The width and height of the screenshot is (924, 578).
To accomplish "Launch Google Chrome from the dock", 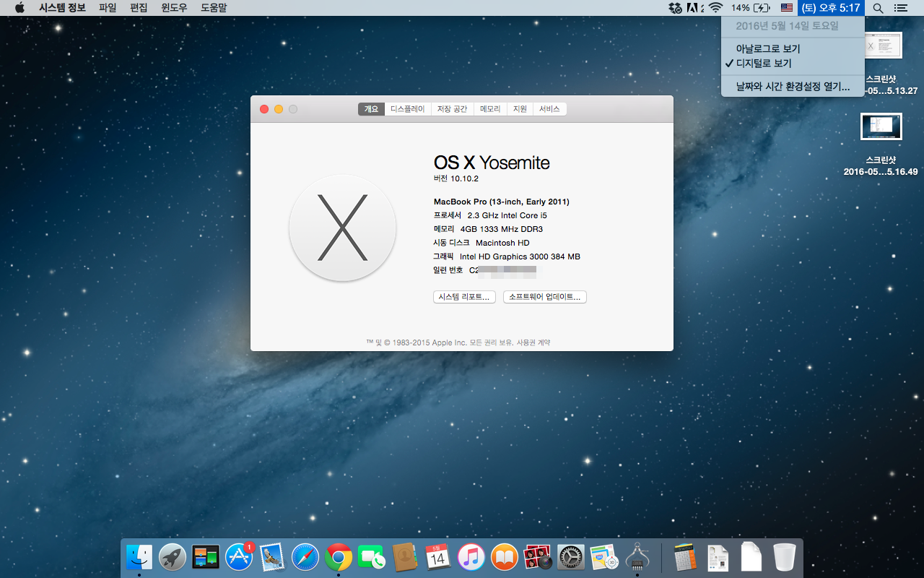I will click(x=339, y=557).
